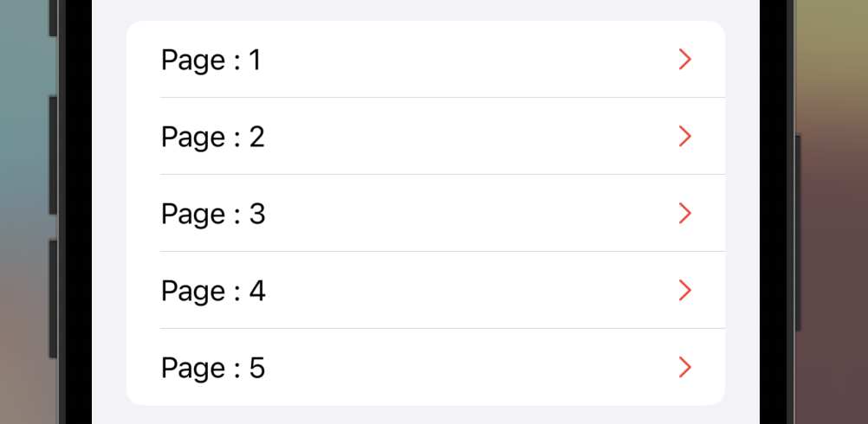Click the disclosure chevron on Page : 5

685,367
